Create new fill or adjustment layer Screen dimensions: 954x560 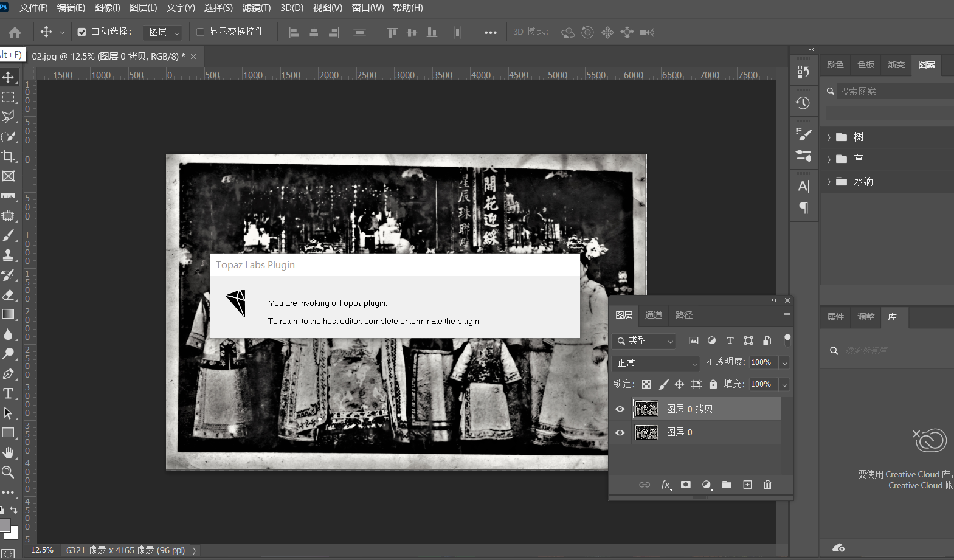point(707,485)
